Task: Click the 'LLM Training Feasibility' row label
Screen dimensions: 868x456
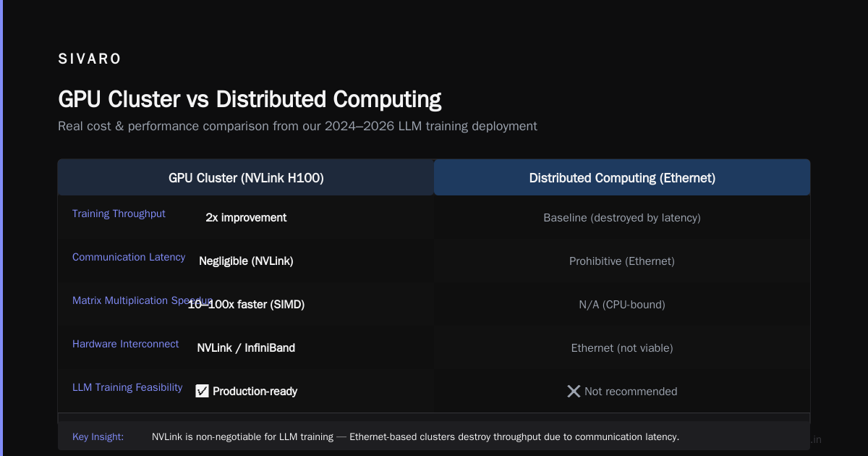Action: pos(127,387)
